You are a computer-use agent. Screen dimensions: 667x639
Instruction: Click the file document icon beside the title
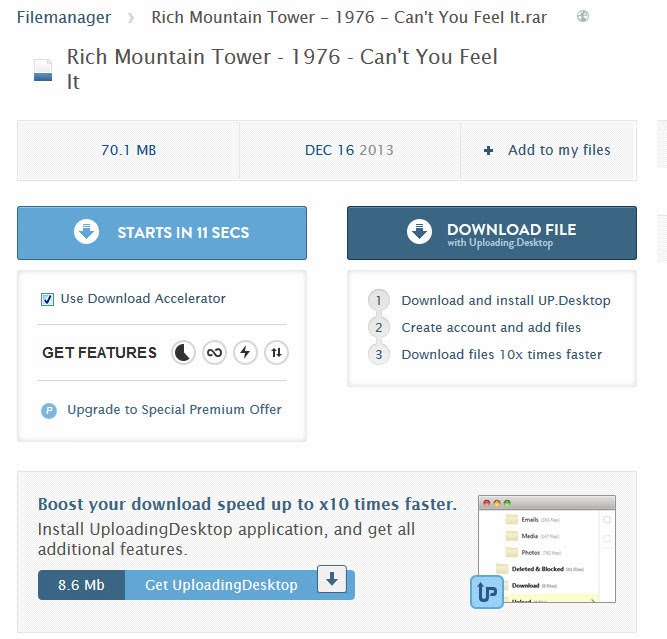pos(43,70)
